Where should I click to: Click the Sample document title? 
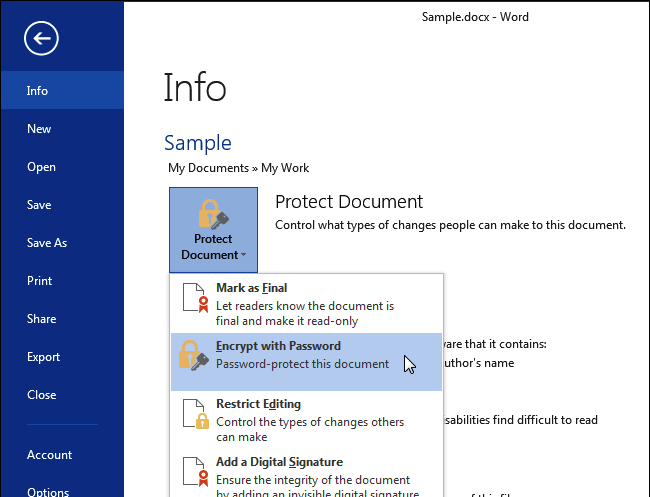click(198, 143)
